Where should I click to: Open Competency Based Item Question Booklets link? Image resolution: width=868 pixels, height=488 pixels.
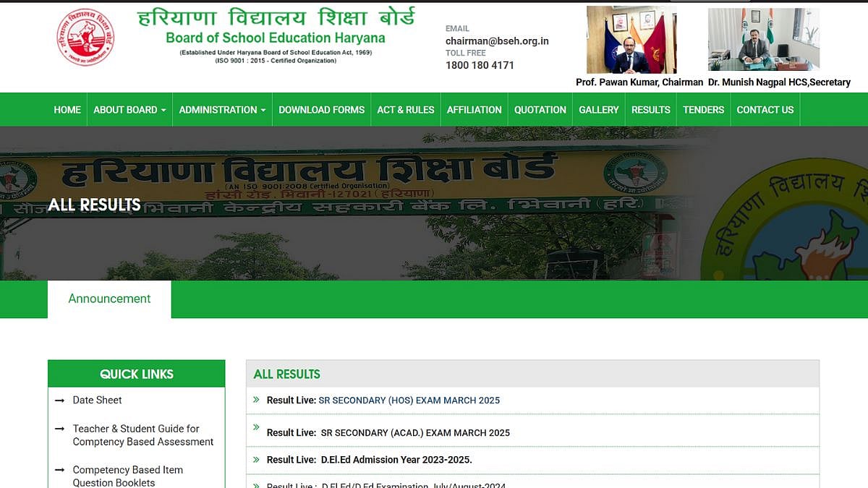[128, 476]
